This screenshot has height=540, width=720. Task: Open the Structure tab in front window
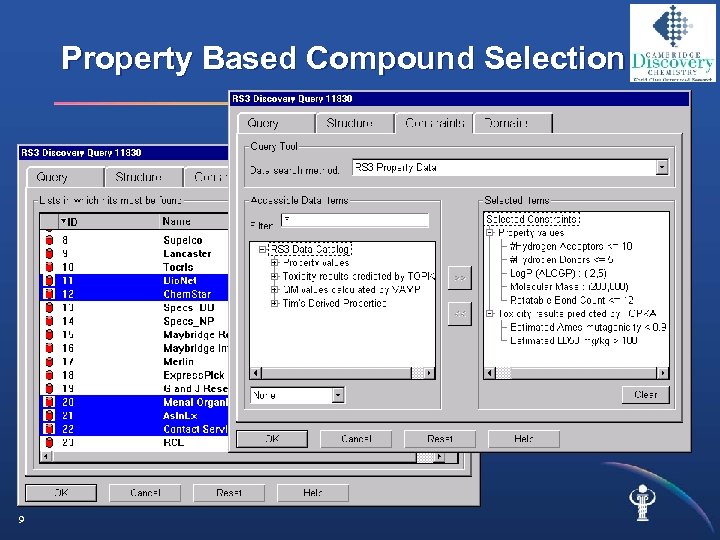[354, 123]
